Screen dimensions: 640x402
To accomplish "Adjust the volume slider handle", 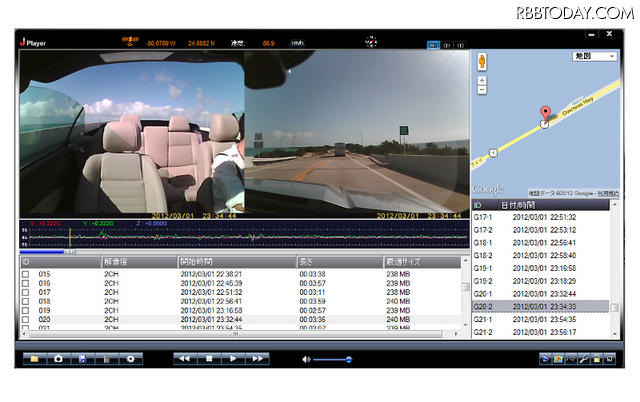I will [348, 358].
